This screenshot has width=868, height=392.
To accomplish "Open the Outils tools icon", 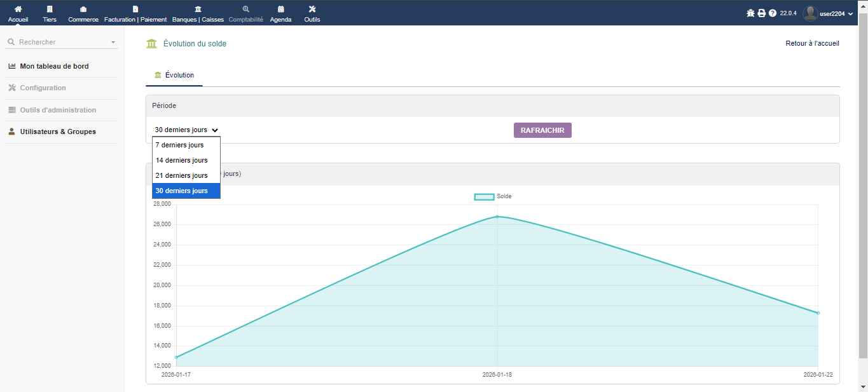I will tap(312, 10).
